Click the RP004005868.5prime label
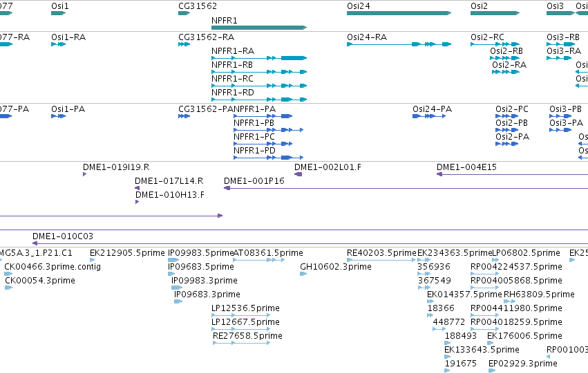The width and height of the screenshot is (588, 374). click(516, 281)
